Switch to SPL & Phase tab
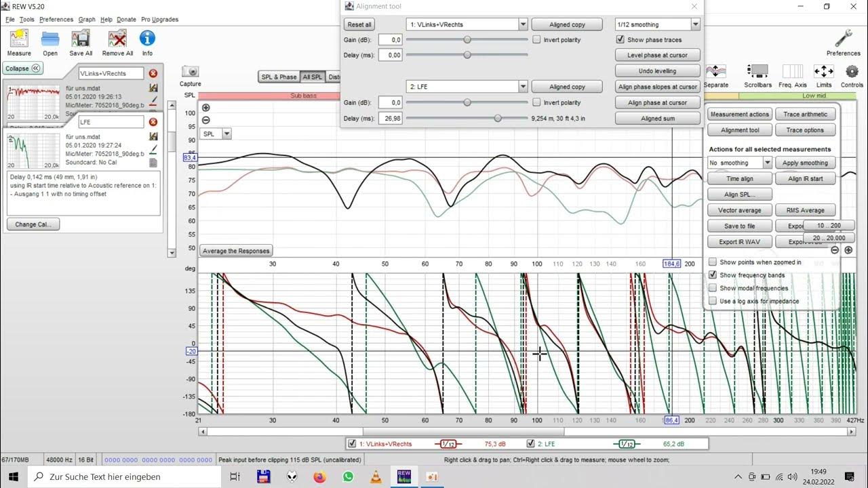This screenshot has height=488, width=868. (279, 77)
